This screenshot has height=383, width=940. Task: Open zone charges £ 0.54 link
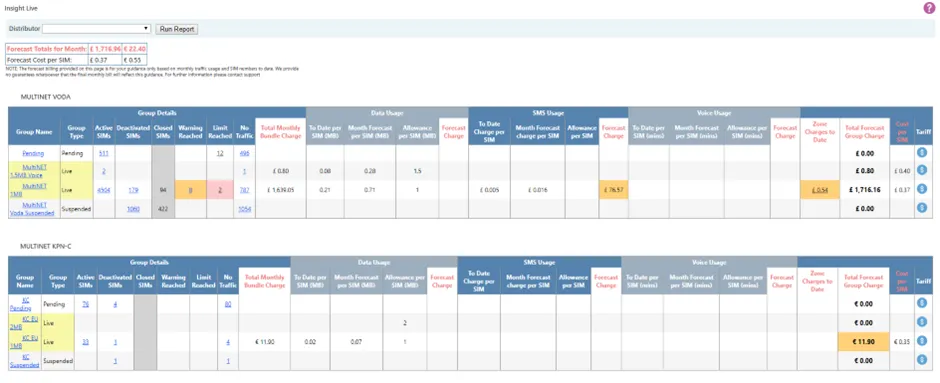pos(820,190)
